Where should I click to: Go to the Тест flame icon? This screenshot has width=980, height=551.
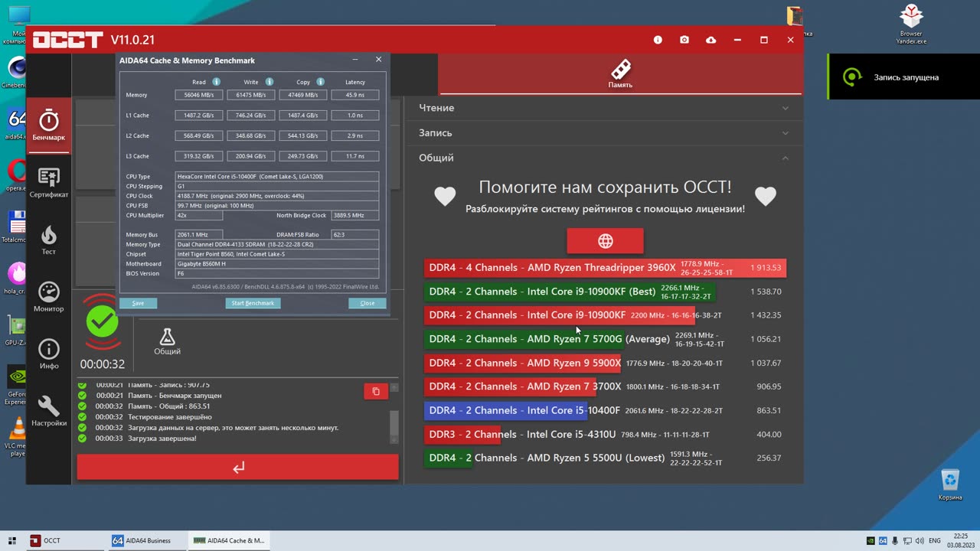[49, 240]
